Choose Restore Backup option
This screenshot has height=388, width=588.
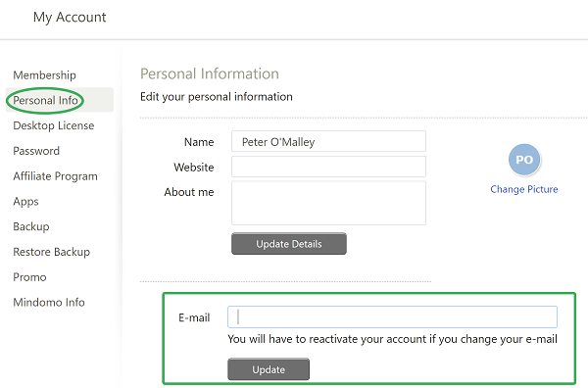[x=51, y=252]
